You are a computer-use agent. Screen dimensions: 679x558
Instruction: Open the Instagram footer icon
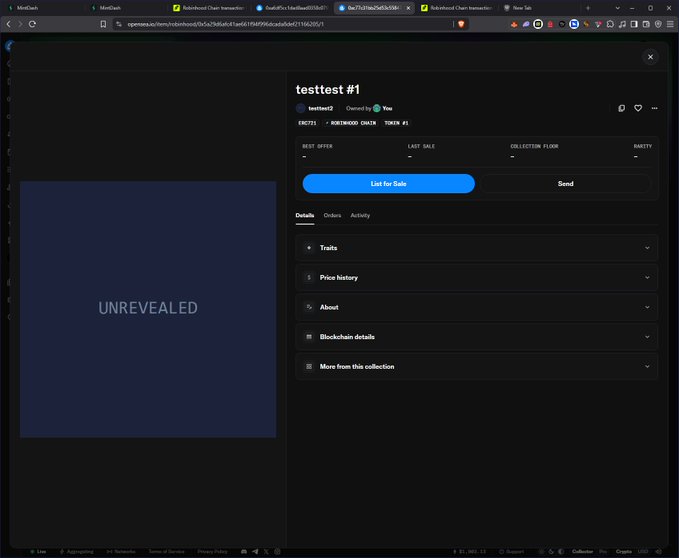coord(277,552)
